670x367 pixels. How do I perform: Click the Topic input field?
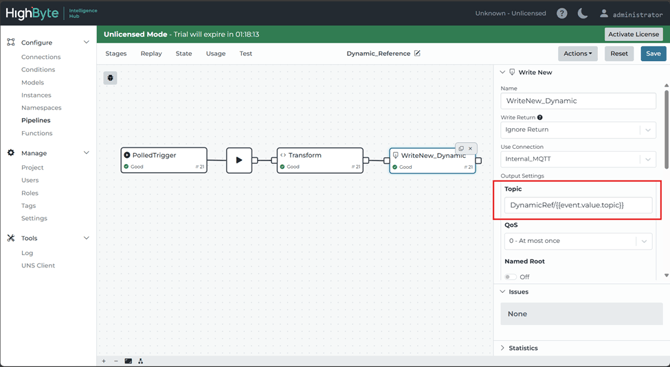pyautogui.click(x=578, y=205)
